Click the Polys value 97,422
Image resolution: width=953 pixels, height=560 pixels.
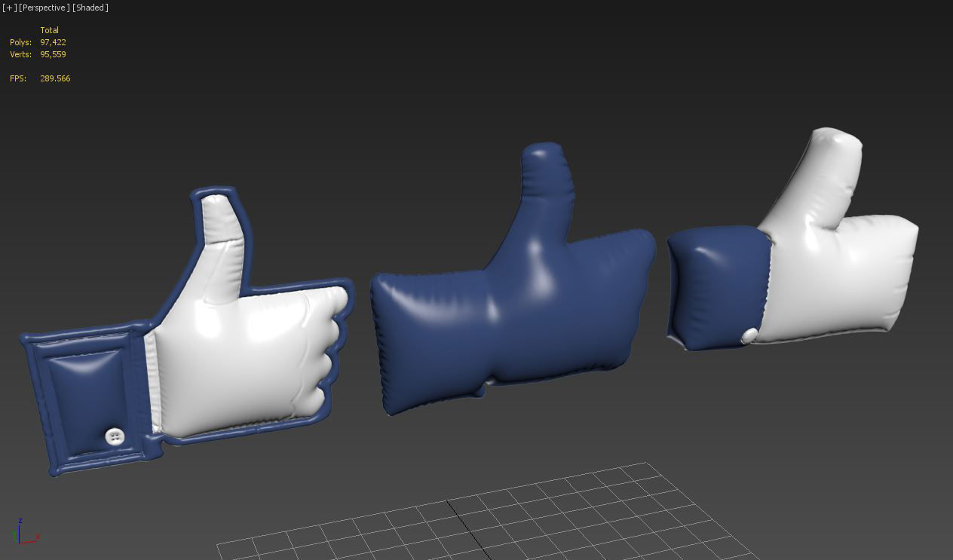point(53,42)
